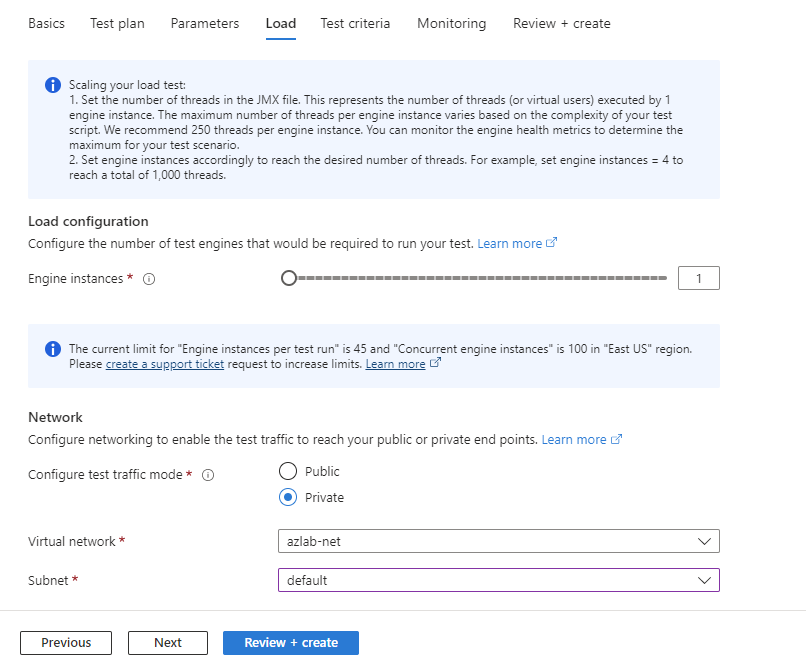Click the blue info icon in the scaling banner
This screenshot has width=806, height=669.
(x=52, y=85)
